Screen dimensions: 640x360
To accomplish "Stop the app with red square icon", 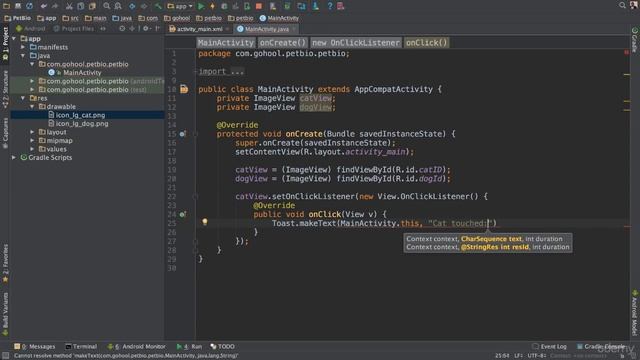I will coord(259,6).
